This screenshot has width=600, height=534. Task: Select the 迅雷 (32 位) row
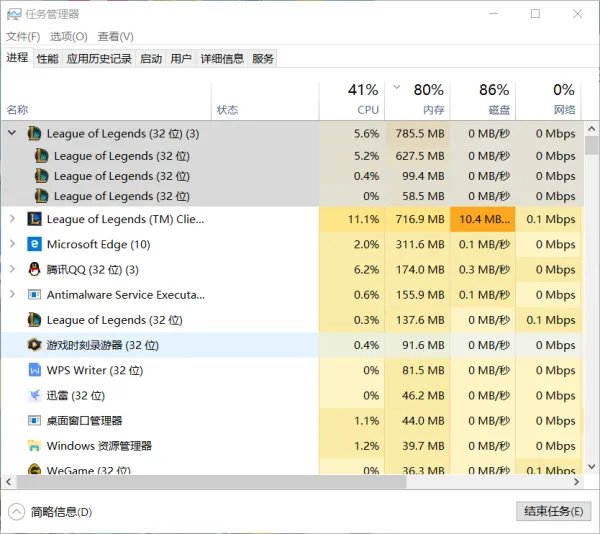293,395
